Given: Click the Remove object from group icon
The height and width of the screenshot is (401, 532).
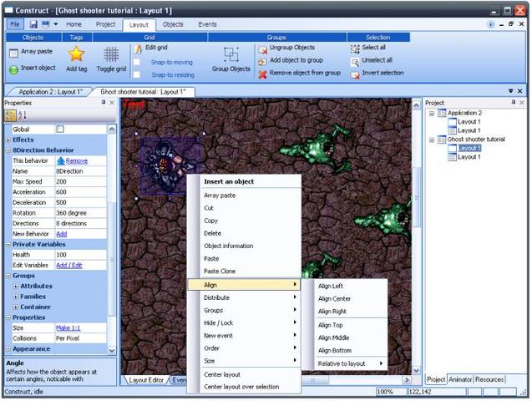Looking at the screenshot, I should pyautogui.click(x=262, y=74).
